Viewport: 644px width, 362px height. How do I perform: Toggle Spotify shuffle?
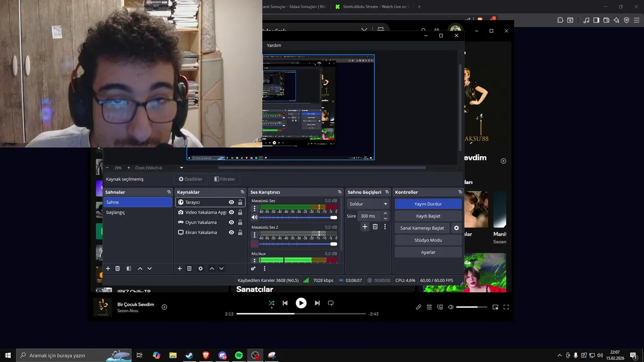click(271, 303)
